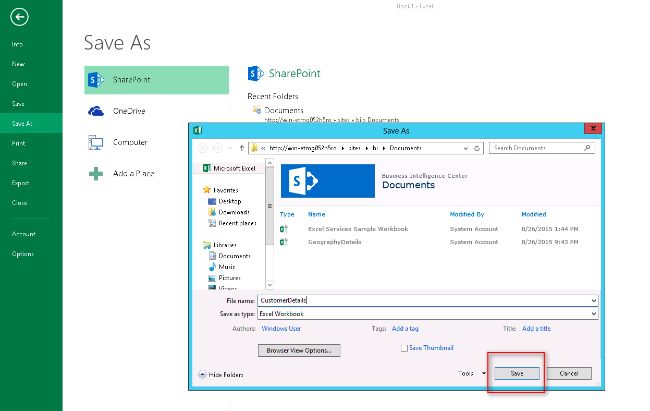This screenshot has height=411, width=650.
Task: Open Favorites in navigation pane
Action: coord(221,190)
